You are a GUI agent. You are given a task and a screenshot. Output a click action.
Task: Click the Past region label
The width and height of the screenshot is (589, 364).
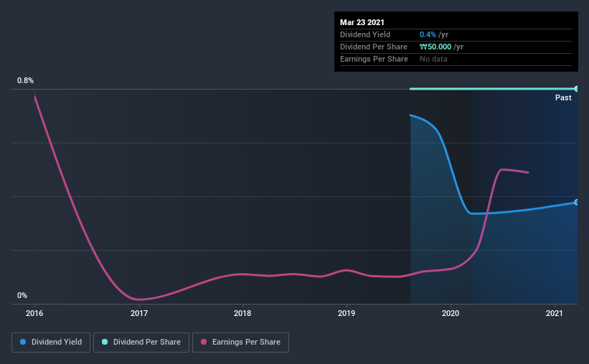(563, 97)
